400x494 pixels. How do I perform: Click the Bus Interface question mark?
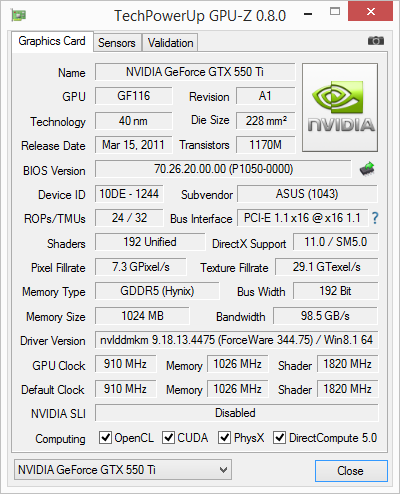[375, 218]
